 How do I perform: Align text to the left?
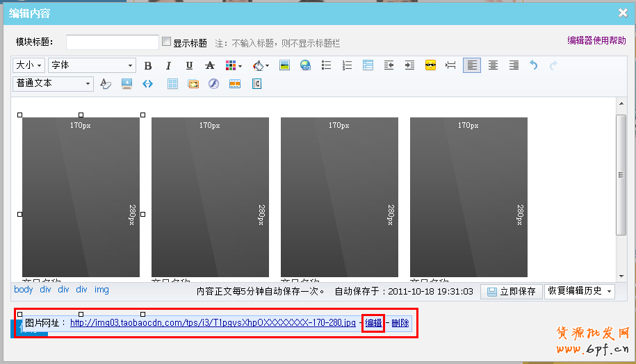[472, 65]
